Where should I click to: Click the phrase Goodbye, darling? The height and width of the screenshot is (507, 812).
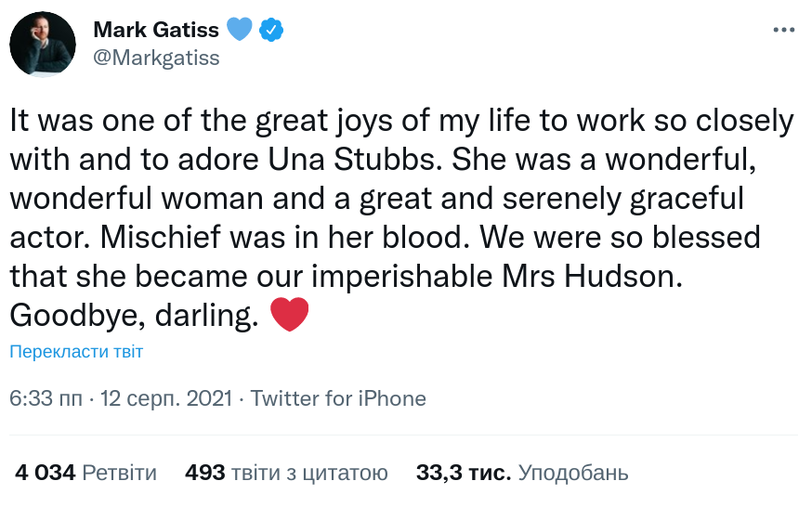[x=133, y=315]
